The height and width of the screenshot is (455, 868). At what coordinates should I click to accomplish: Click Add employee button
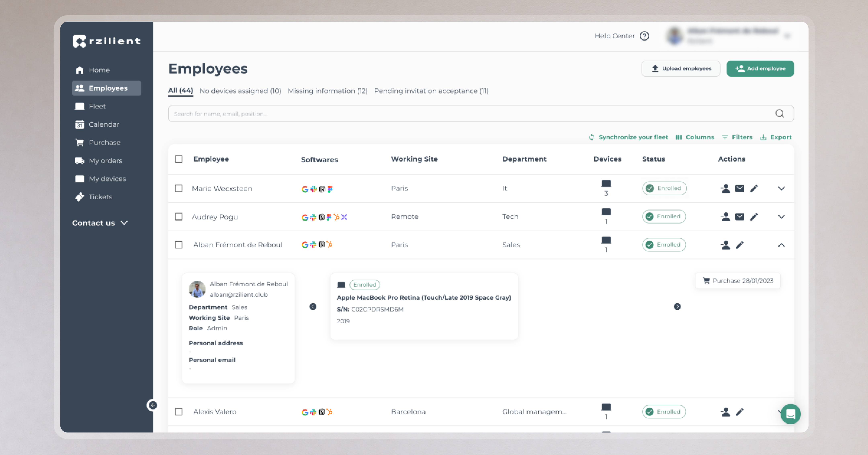[760, 69]
